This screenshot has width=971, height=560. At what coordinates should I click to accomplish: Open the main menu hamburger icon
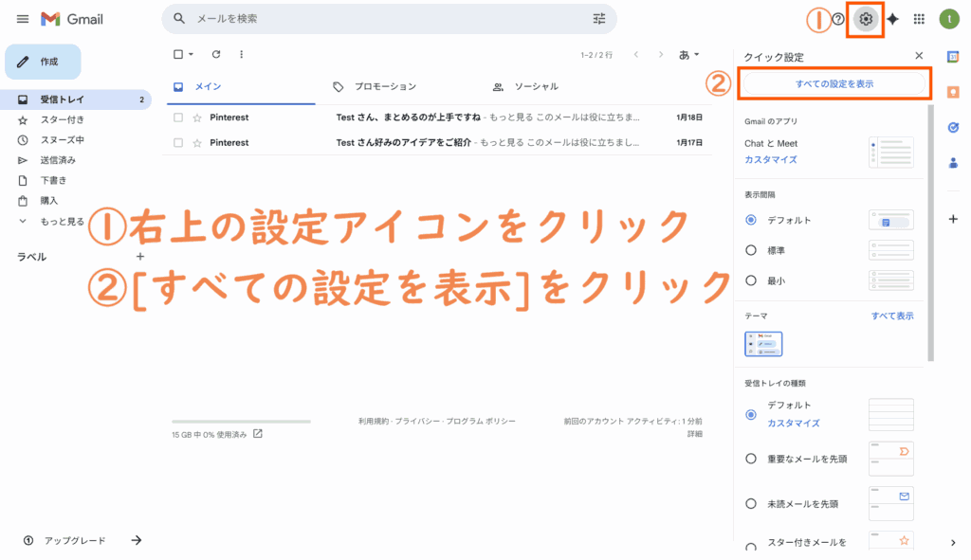click(x=23, y=19)
